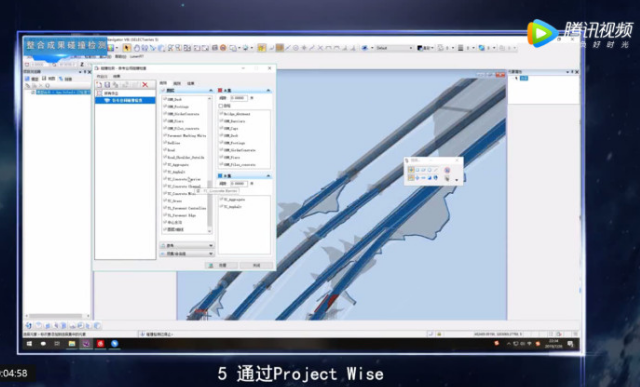The height and width of the screenshot is (387, 640).
Task: Switch to second tab in clash dialog
Action: [177, 83]
